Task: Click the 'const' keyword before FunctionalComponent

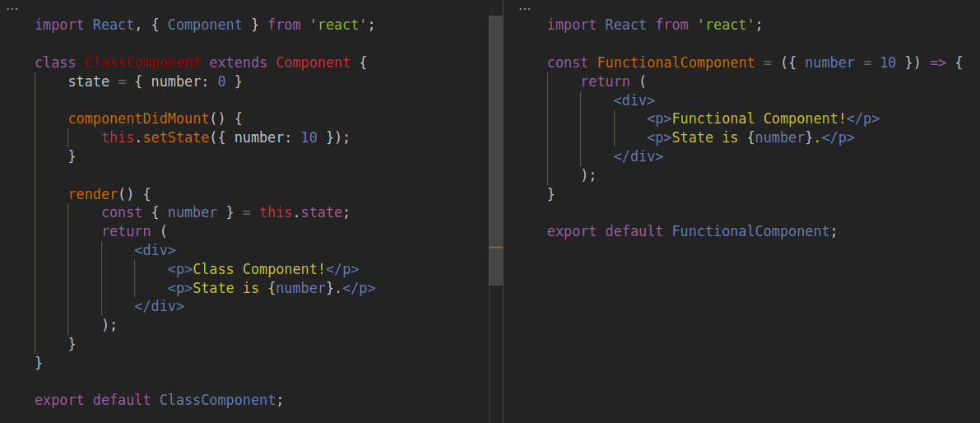Action: [x=568, y=63]
